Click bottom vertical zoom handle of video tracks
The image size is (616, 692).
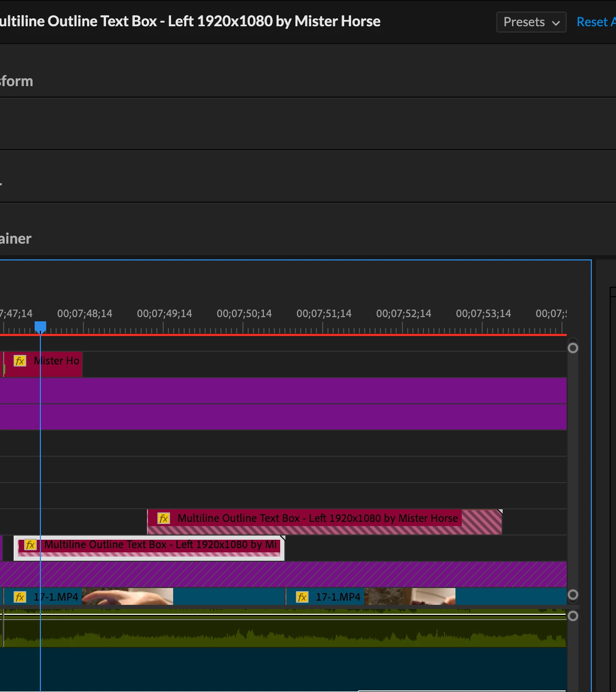tap(573, 594)
